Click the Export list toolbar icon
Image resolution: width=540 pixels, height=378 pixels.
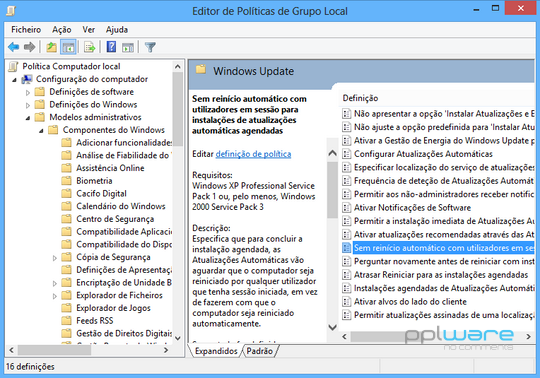pos(90,47)
